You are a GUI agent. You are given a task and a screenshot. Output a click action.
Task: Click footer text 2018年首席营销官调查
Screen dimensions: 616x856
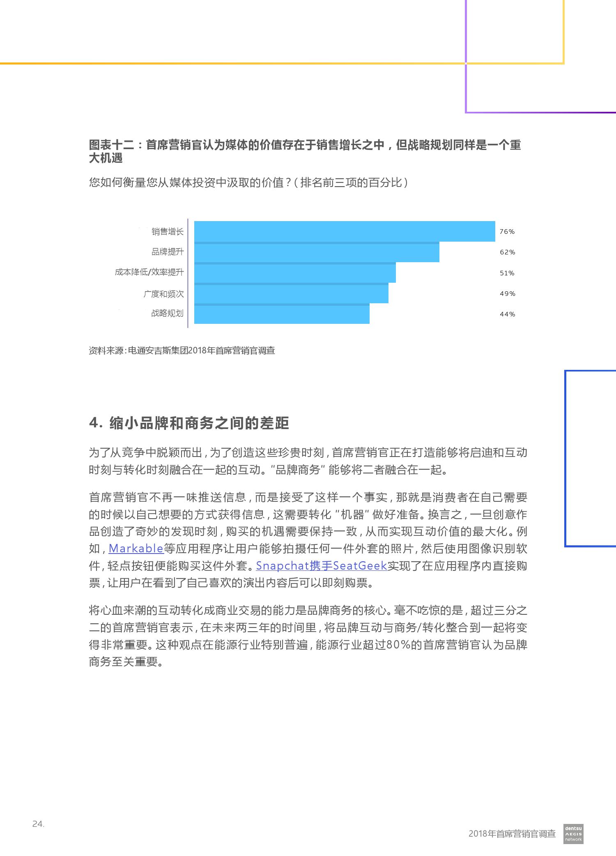(512, 833)
